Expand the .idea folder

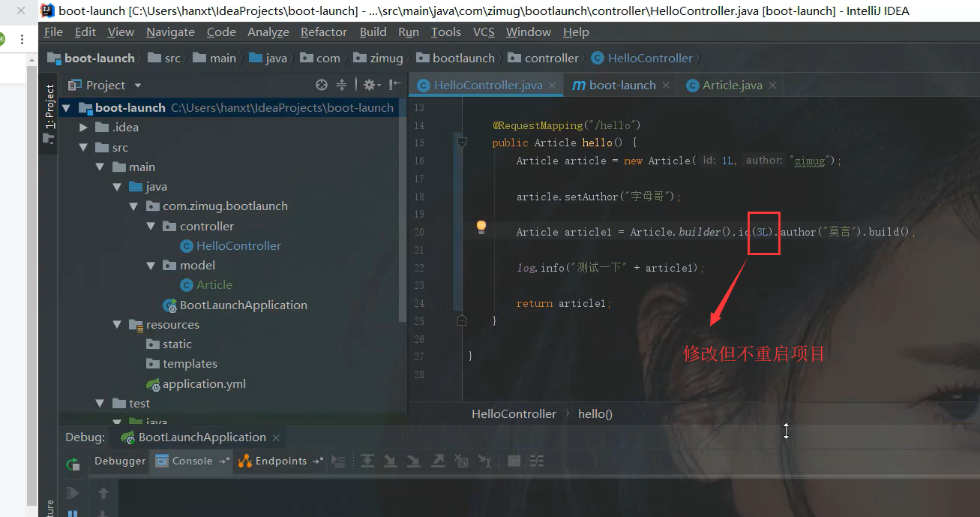click(x=83, y=128)
